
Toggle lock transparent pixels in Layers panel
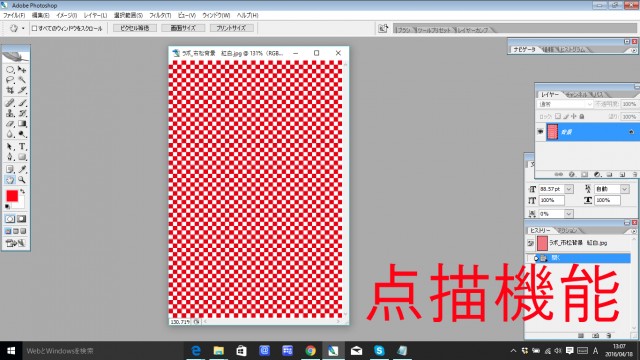tap(558, 116)
